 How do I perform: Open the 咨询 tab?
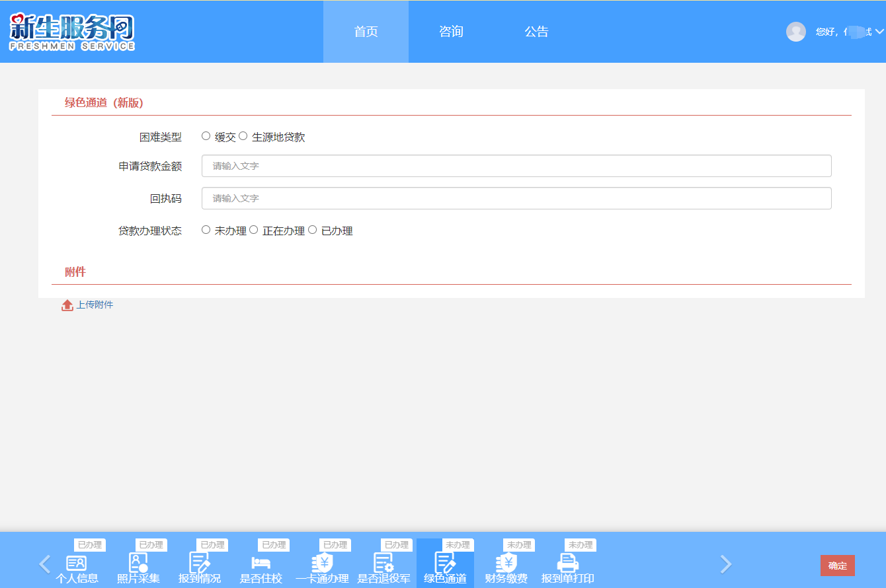click(451, 32)
